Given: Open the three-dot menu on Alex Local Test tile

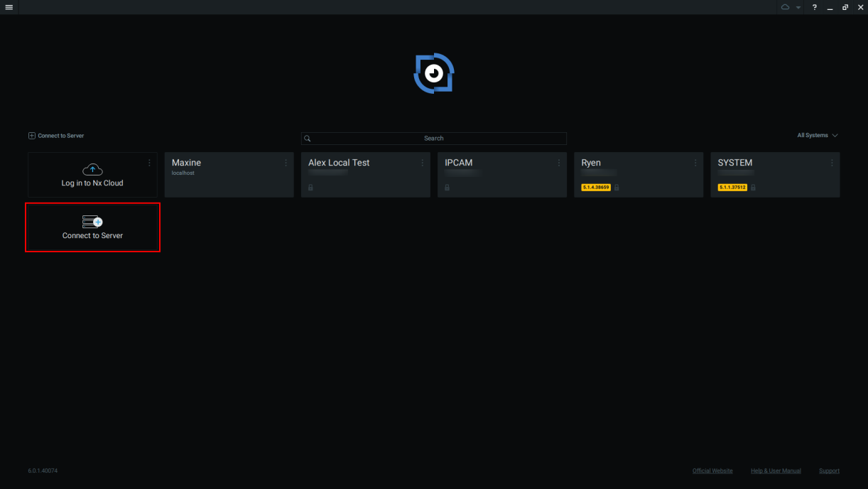Looking at the screenshot, I should coord(422,163).
